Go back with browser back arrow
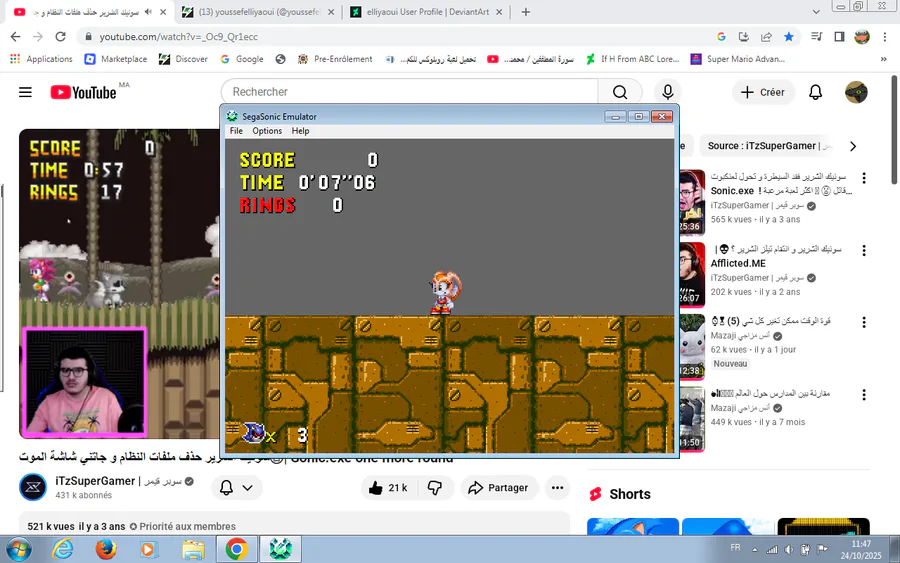 (15, 37)
